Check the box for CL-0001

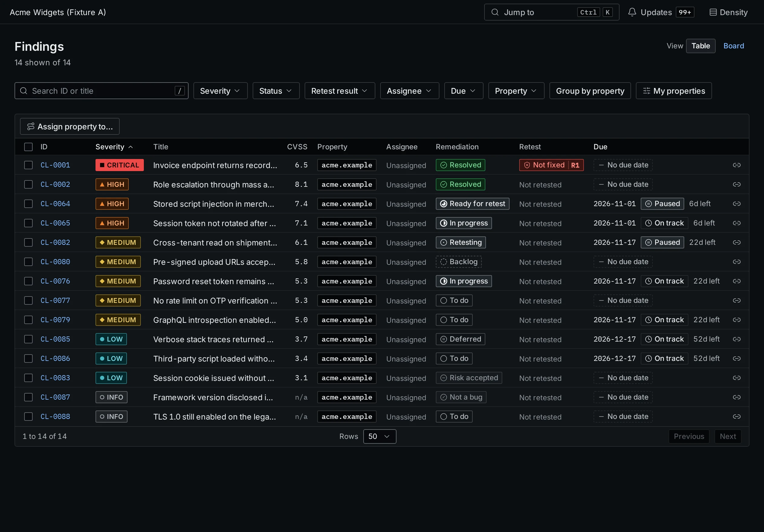point(28,165)
